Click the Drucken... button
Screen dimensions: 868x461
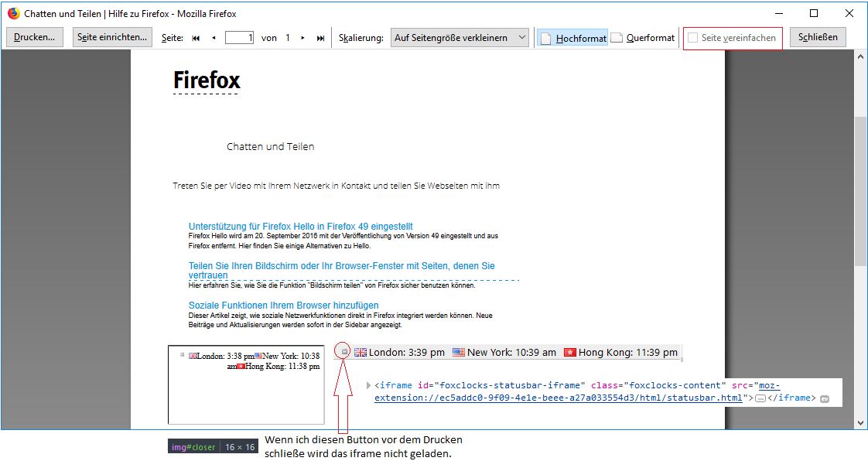(x=35, y=37)
